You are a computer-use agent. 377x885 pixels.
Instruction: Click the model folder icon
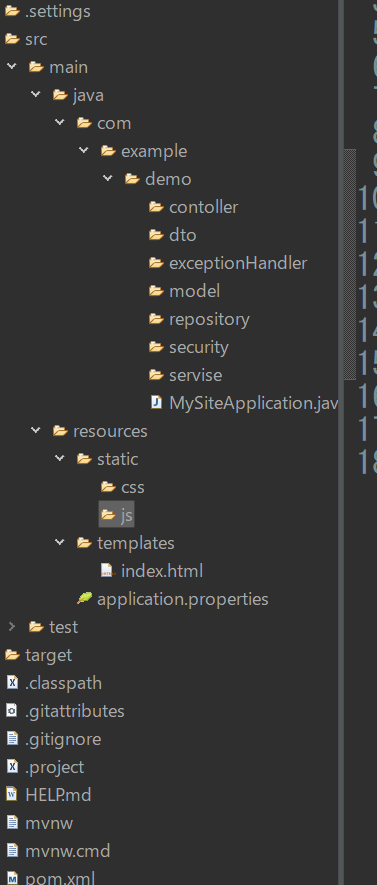coord(156,291)
